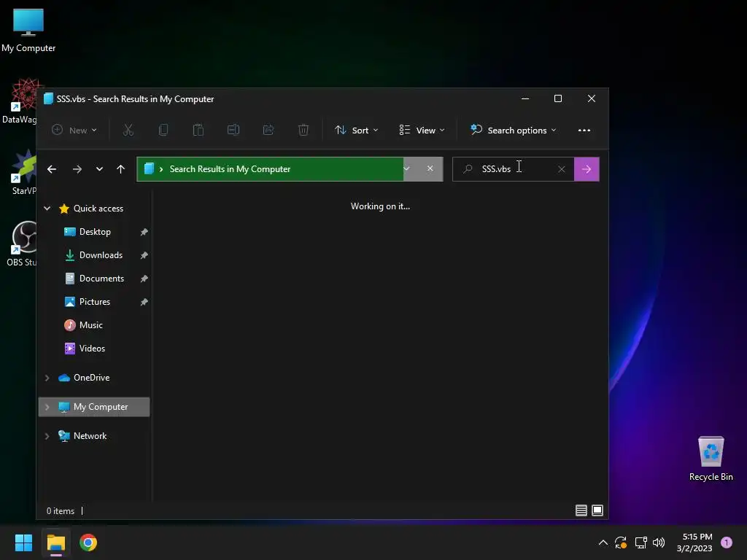Screen dimensions: 747x560
Task: Expand the Network tree node
Action: [x=47, y=436]
